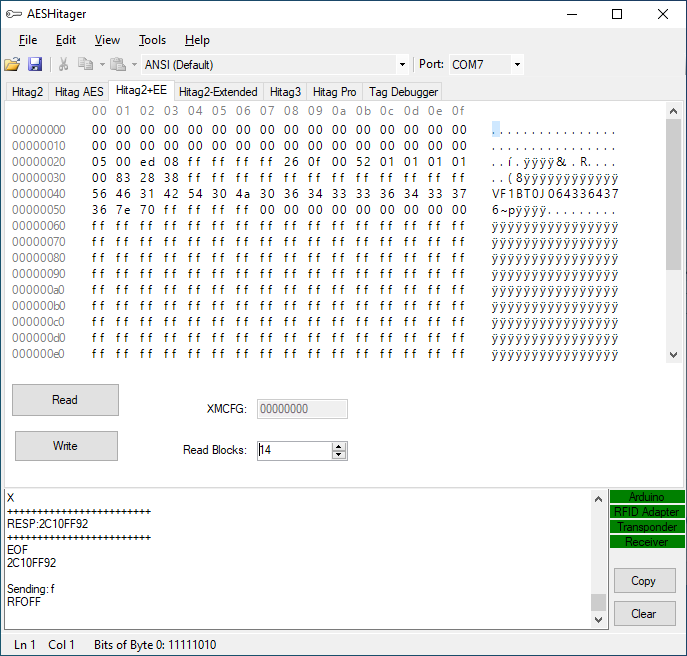Image resolution: width=687 pixels, height=656 pixels.
Task: Click the Read Blocks number field
Action: (x=294, y=450)
